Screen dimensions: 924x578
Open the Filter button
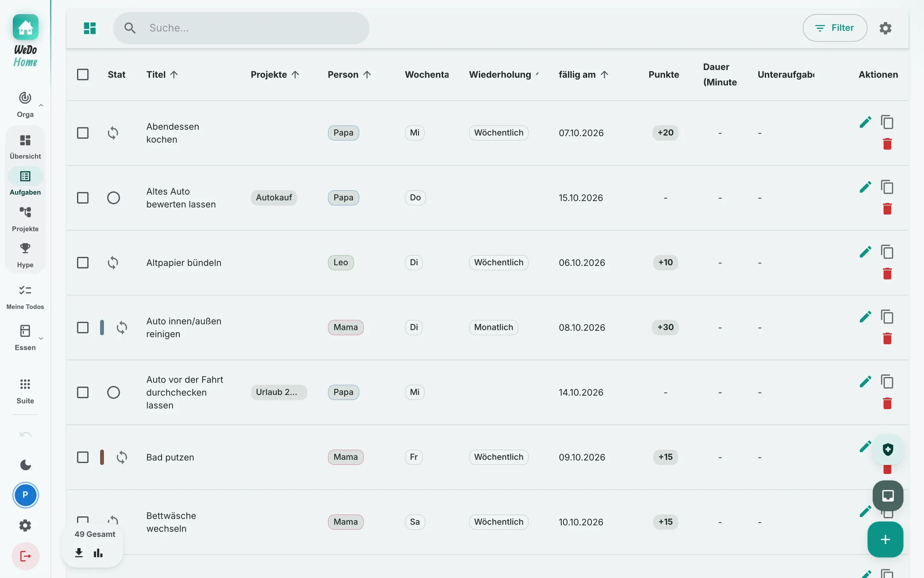click(x=835, y=28)
